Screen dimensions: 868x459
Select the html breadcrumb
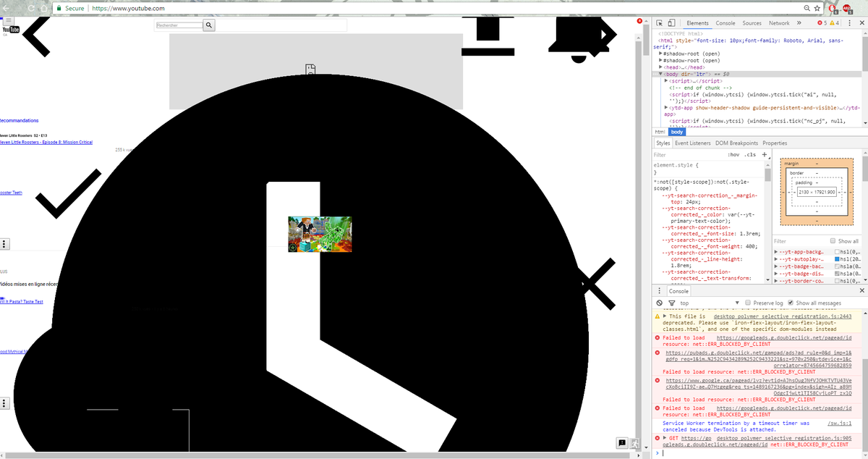659,132
